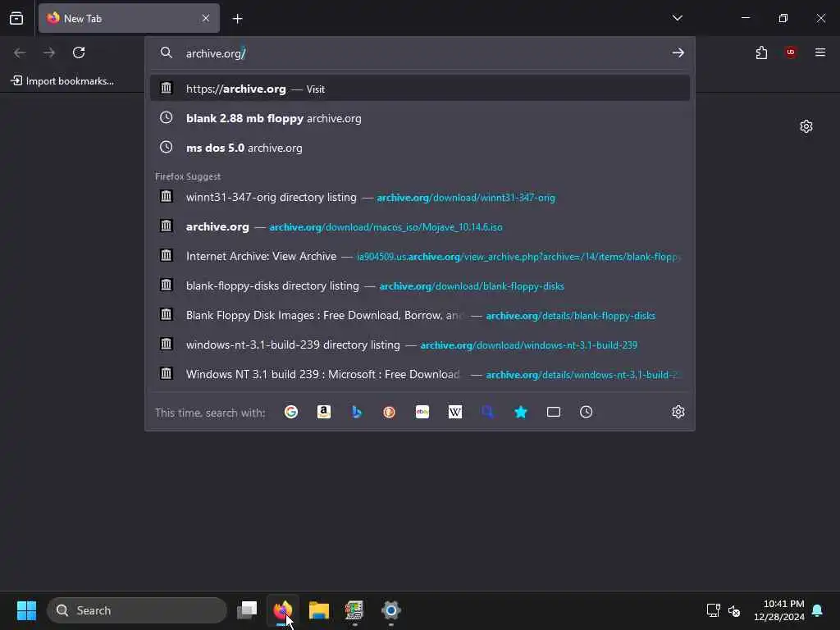The width and height of the screenshot is (840, 630).
Task: Open Task View on the taskbar
Action: (x=247, y=610)
